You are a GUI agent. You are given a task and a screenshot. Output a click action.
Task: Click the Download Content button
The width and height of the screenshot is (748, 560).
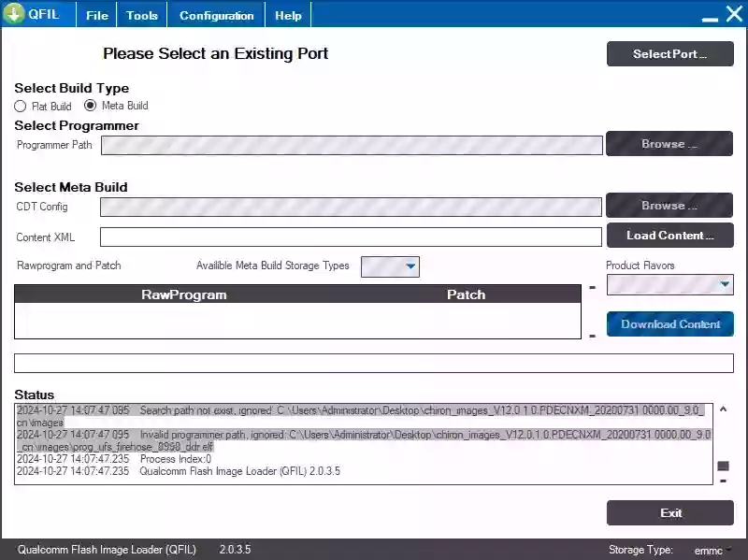(x=669, y=324)
